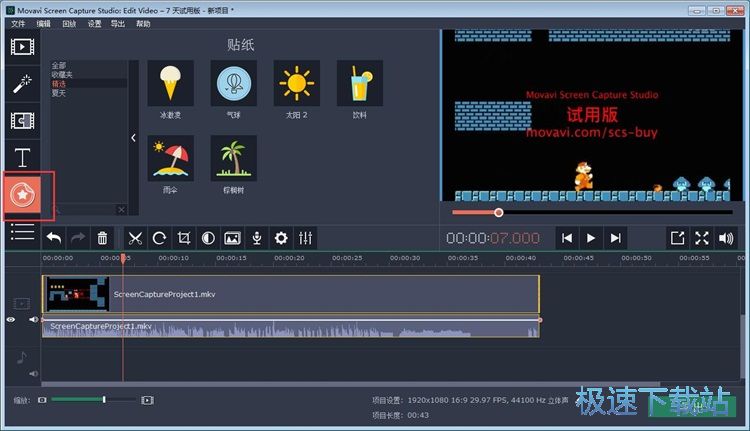
Task: Rotate the selected clip
Action: [159, 238]
